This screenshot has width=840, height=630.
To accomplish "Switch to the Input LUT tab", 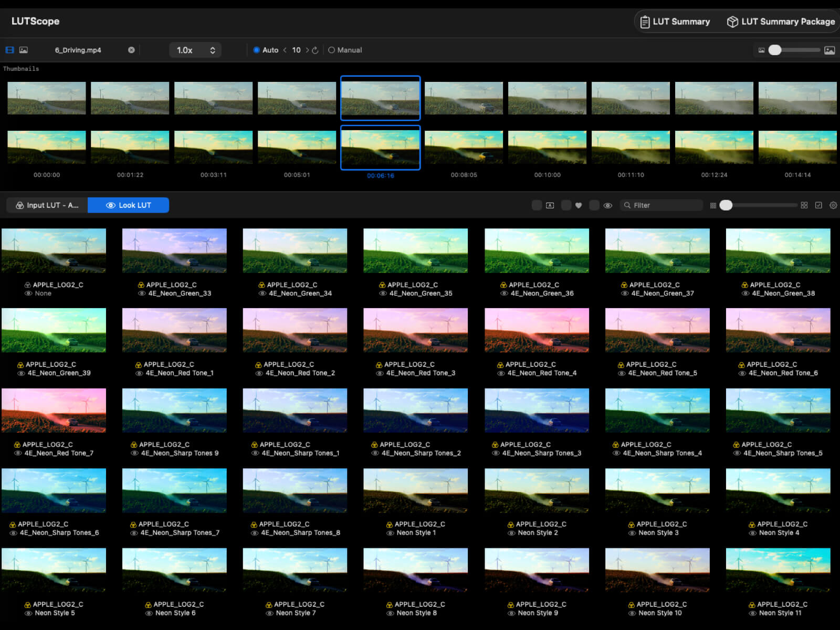I will [x=47, y=205].
